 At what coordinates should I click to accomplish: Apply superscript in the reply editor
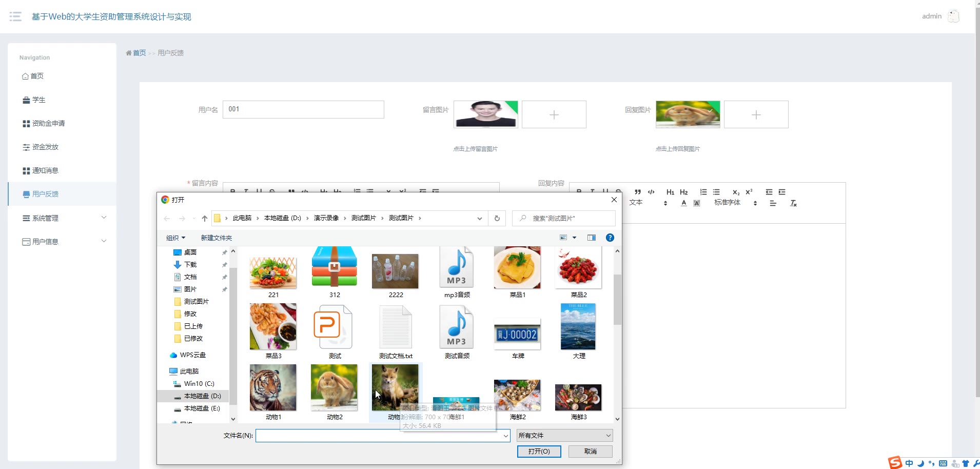pos(749,192)
